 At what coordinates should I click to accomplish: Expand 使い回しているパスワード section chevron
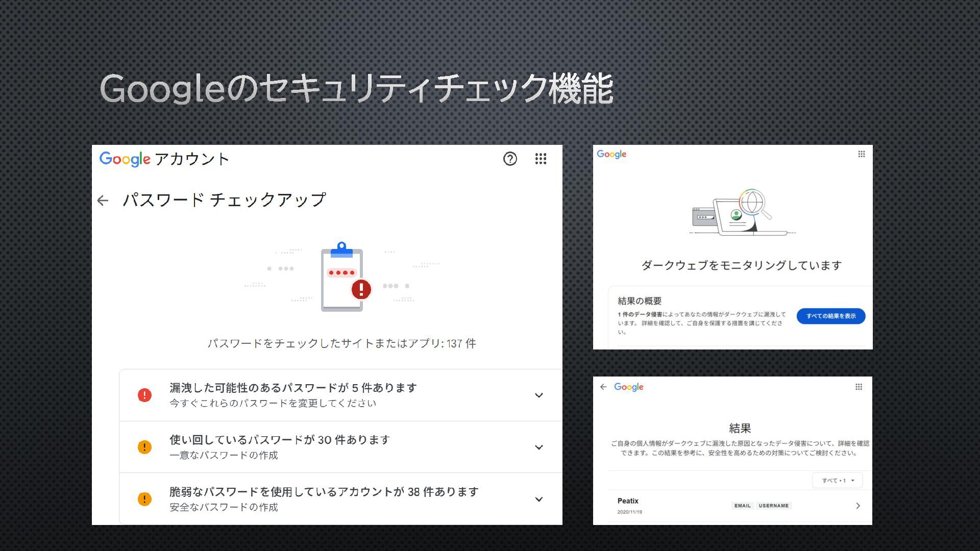pyautogui.click(x=538, y=447)
